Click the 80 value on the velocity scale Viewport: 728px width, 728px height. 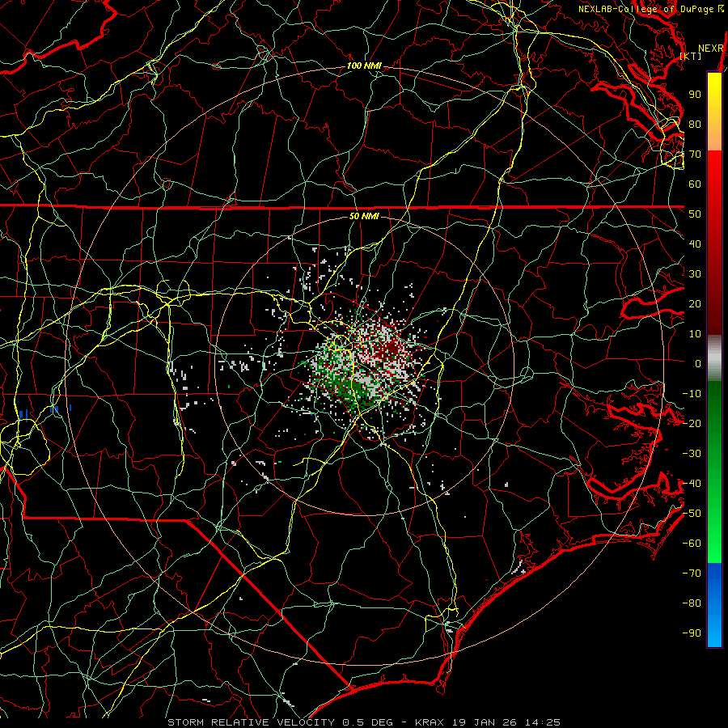coord(695,125)
